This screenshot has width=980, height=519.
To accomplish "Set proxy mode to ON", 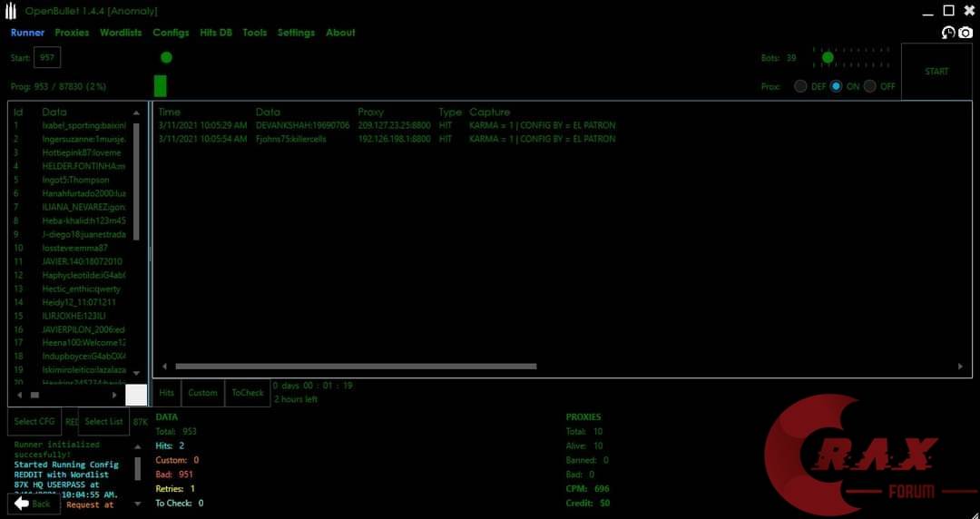I will 837,86.
